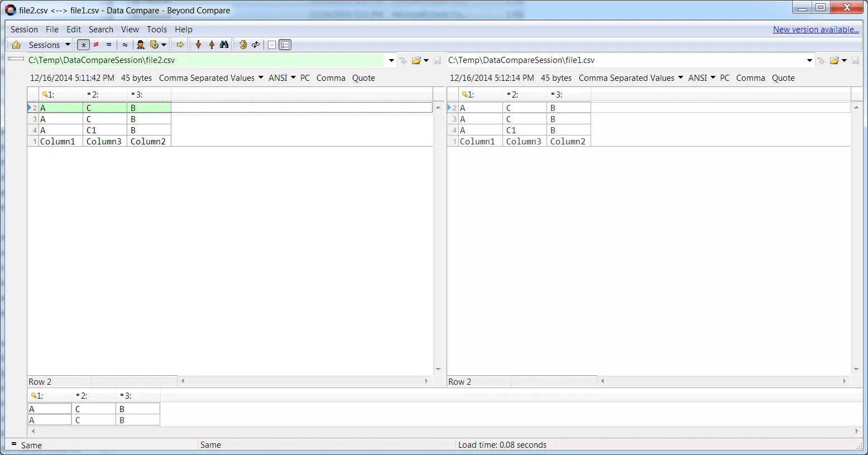Click the binoculars Find icon
Image resolution: width=868 pixels, height=455 pixels.
coord(224,45)
